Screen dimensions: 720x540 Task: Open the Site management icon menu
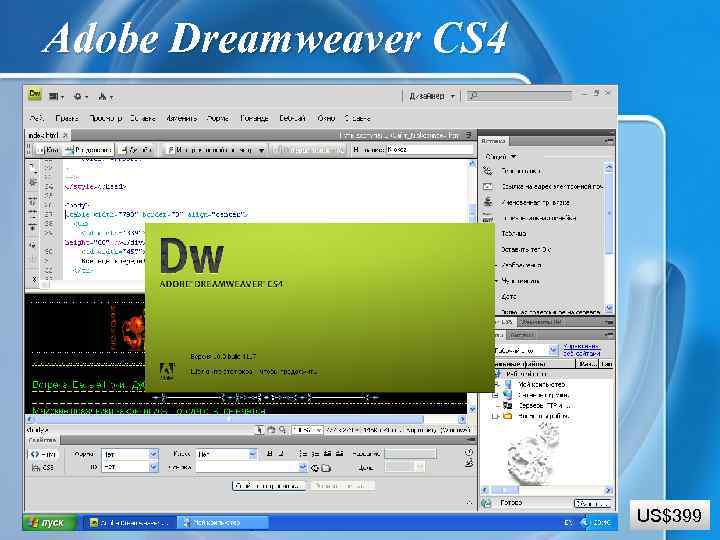(x=105, y=96)
